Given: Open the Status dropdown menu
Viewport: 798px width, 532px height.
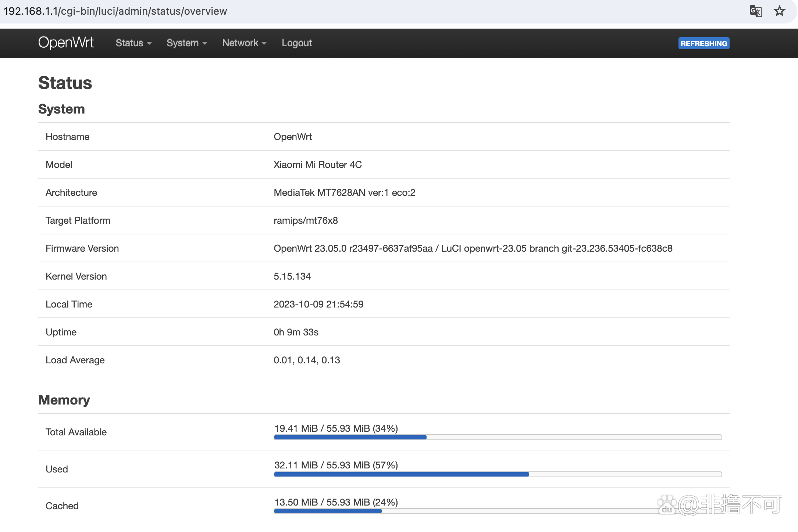Looking at the screenshot, I should 133,43.
